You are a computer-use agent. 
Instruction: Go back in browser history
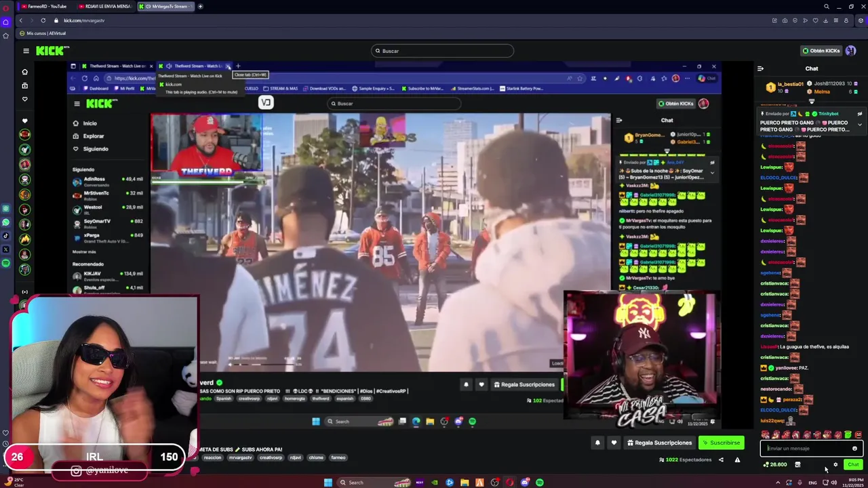coord(20,20)
